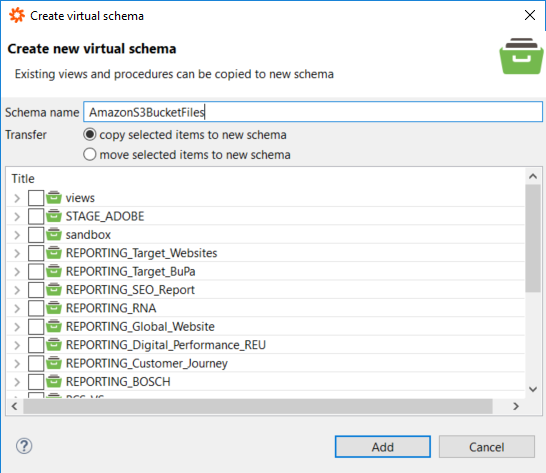Expand the REPORTING_Customer_Journey node
Screen dimensions: 546x473
point(17,364)
